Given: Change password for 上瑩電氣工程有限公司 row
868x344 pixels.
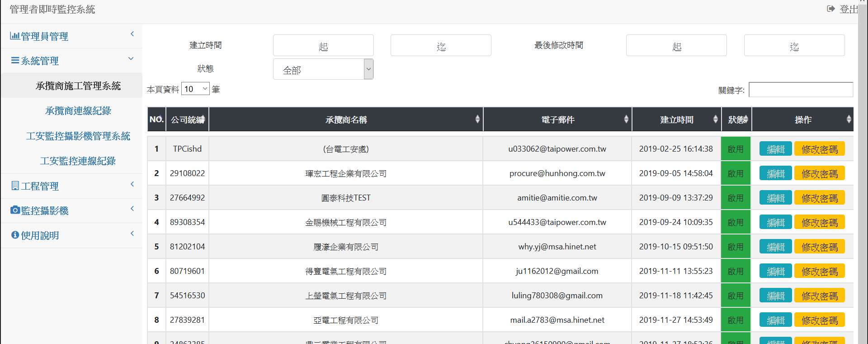Looking at the screenshot, I should [x=820, y=296].
